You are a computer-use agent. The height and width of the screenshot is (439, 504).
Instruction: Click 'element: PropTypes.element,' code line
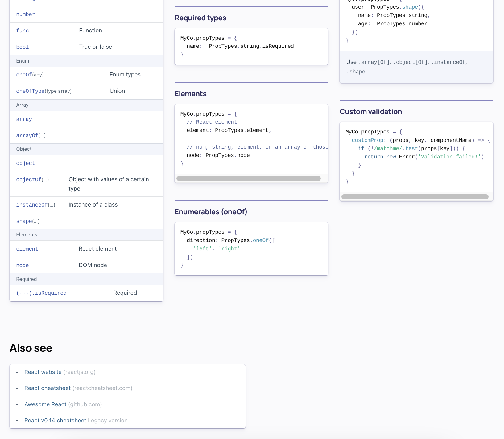pos(229,130)
